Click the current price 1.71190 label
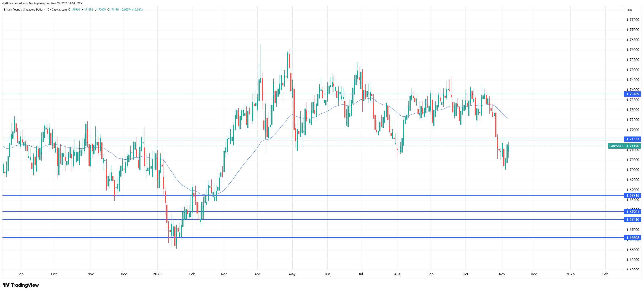 coord(633,146)
